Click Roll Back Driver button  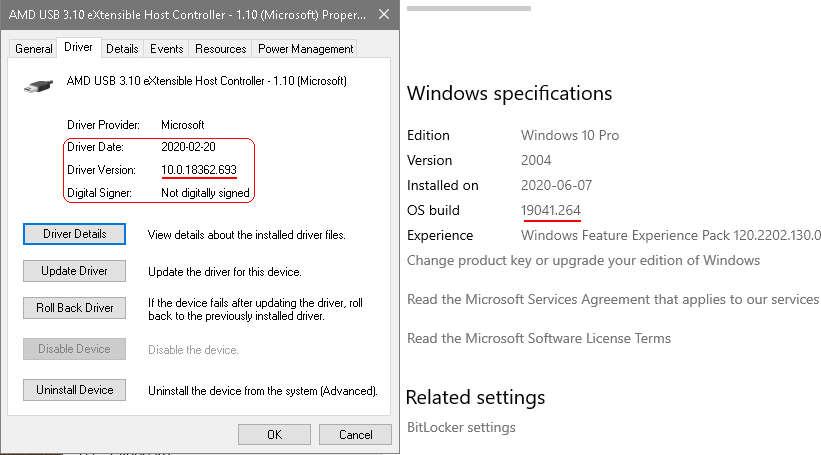[x=74, y=308]
